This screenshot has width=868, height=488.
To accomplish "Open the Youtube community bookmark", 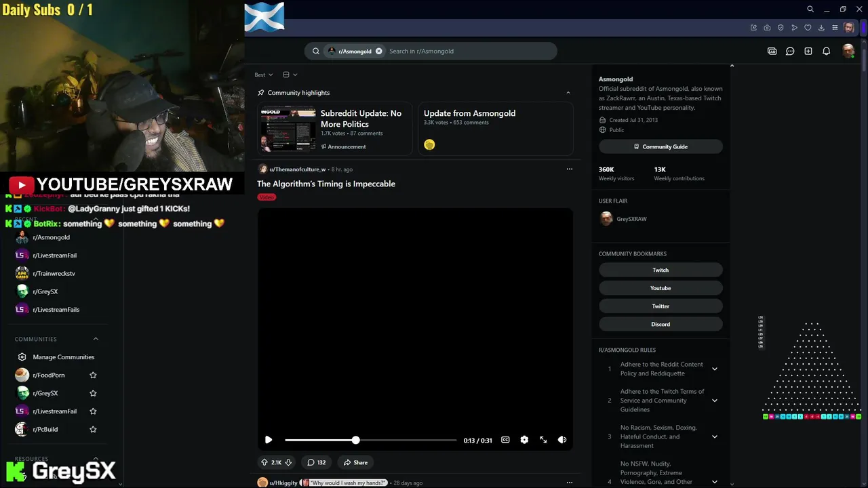I will click(x=660, y=288).
